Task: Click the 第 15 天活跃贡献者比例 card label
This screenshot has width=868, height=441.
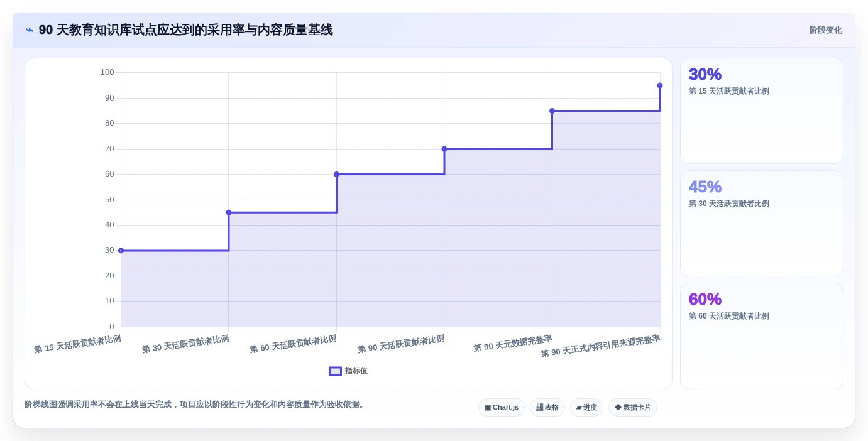Action: (x=728, y=91)
